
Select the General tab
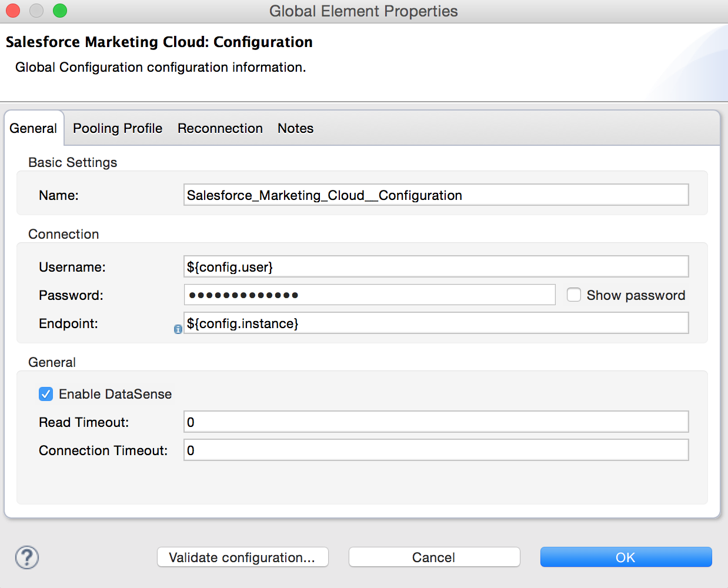pos(34,128)
